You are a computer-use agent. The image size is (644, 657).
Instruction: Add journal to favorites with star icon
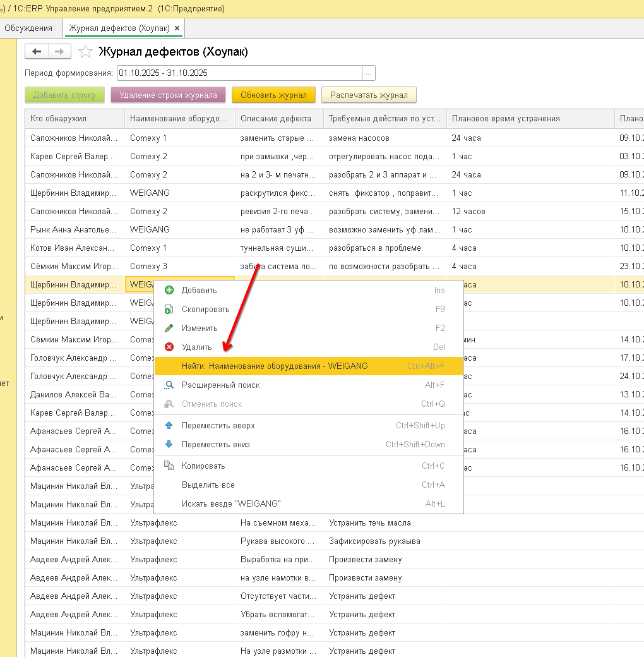(86, 52)
